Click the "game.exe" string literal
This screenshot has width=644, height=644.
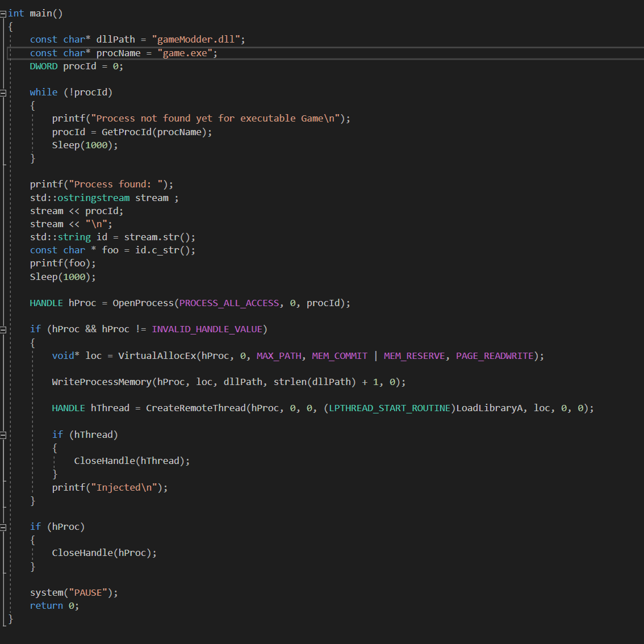(x=185, y=53)
